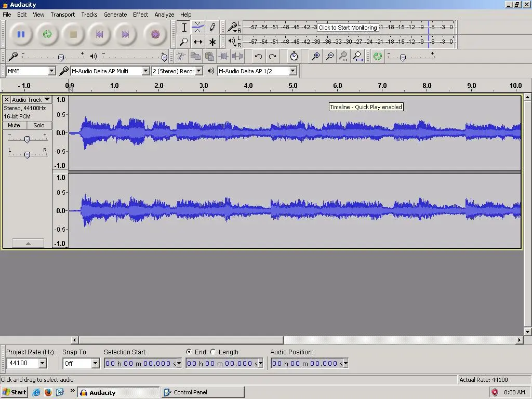Image resolution: width=532 pixels, height=399 pixels.
Task: Open the Effect menu
Action: click(140, 15)
